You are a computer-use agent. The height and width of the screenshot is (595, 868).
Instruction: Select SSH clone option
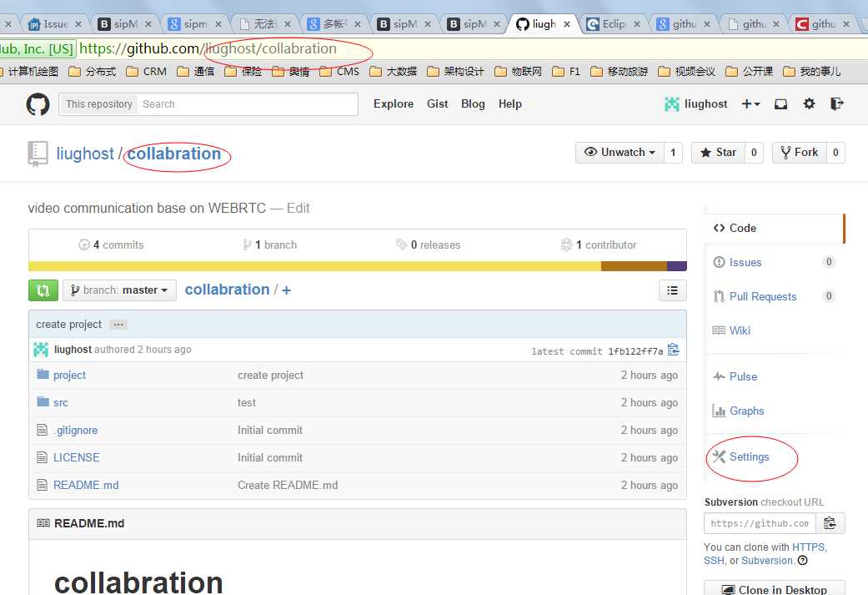coord(714,561)
